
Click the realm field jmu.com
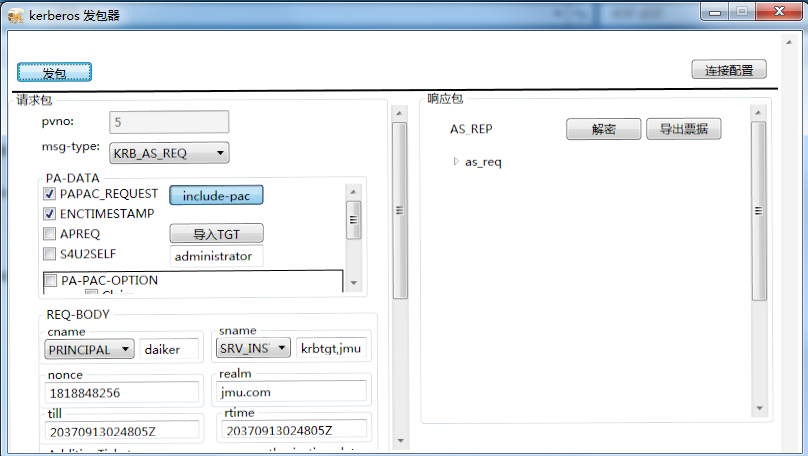[291, 392]
